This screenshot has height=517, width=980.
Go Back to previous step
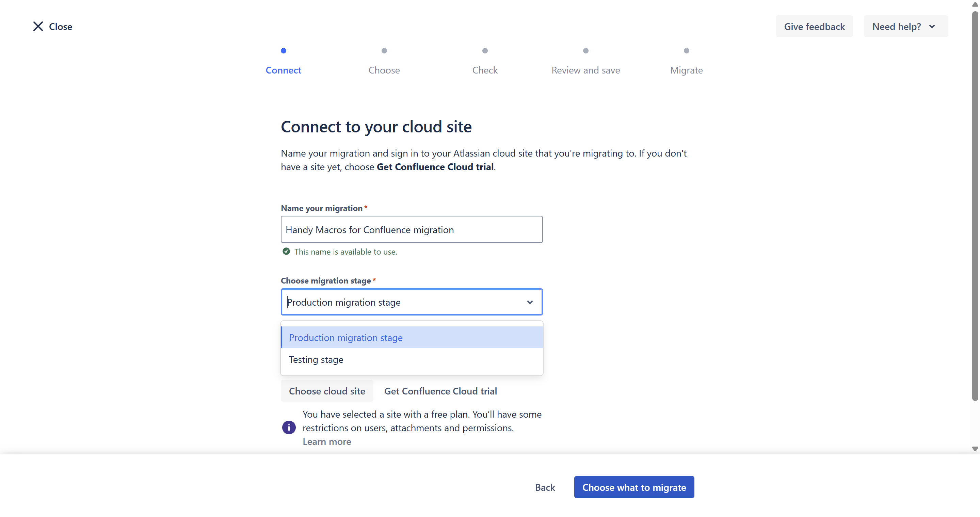pos(545,487)
